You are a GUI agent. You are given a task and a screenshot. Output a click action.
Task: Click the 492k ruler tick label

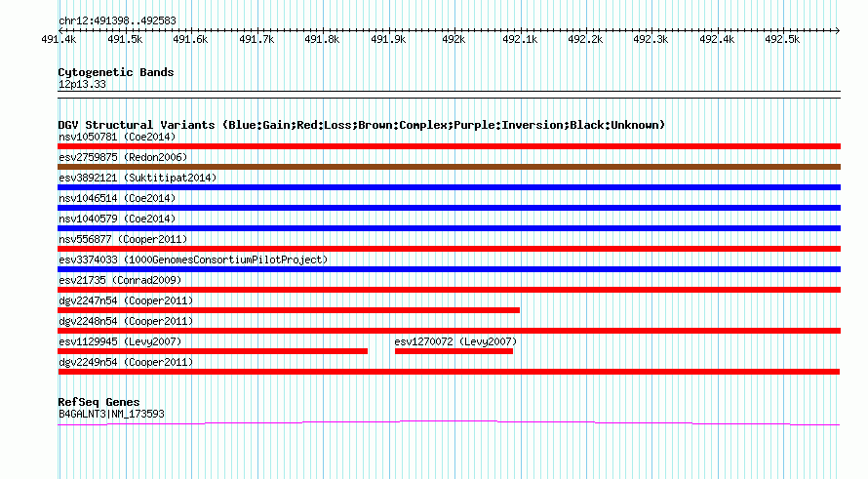(454, 40)
